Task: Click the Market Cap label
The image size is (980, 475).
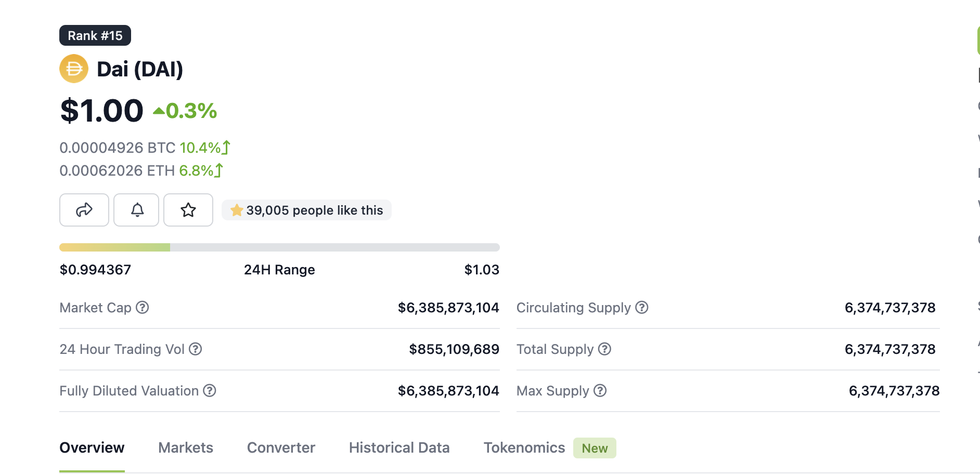Action: [96, 308]
